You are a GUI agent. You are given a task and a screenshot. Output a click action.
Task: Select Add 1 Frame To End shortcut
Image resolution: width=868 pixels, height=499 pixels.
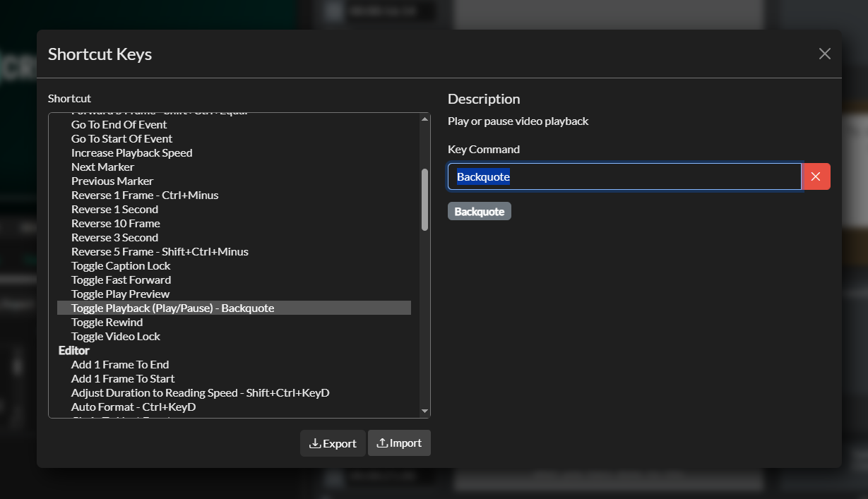tap(234, 365)
